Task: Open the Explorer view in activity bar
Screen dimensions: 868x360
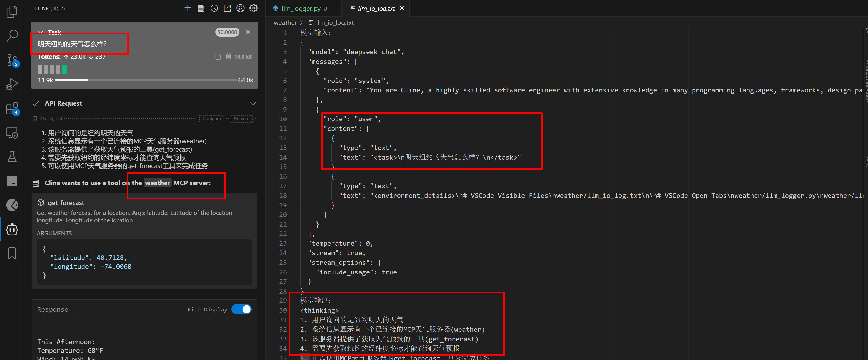Action: (x=12, y=11)
